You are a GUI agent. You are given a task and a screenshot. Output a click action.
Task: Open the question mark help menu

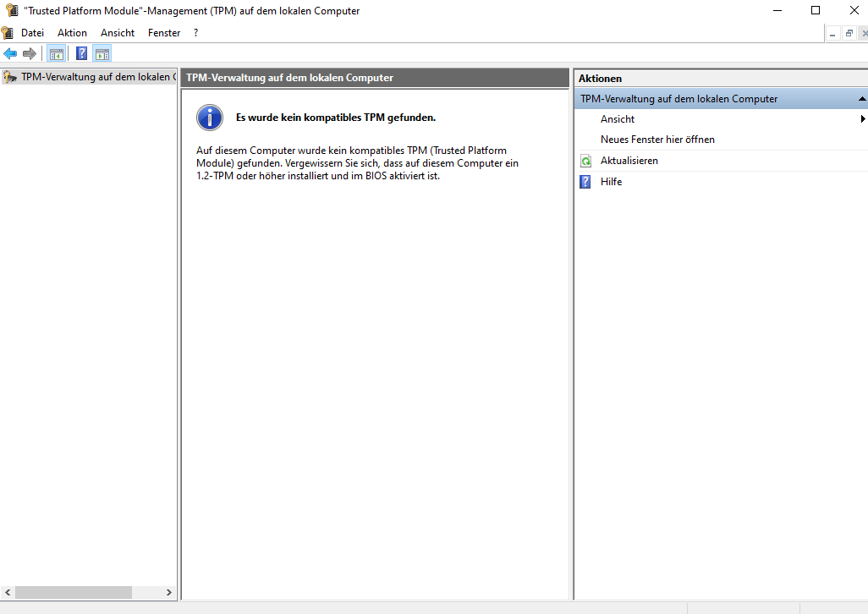[x=196, y=33]
